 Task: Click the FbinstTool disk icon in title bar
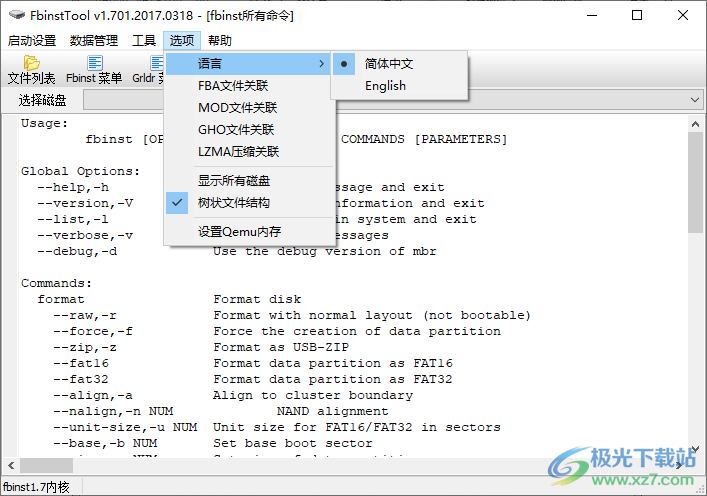coord(17,15)
